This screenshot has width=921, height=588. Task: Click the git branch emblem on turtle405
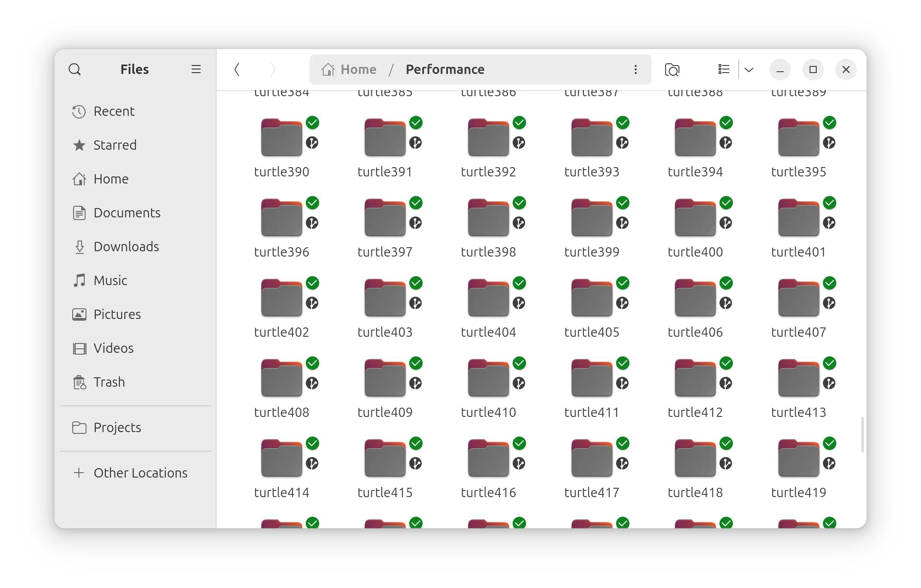click(622, 303)
